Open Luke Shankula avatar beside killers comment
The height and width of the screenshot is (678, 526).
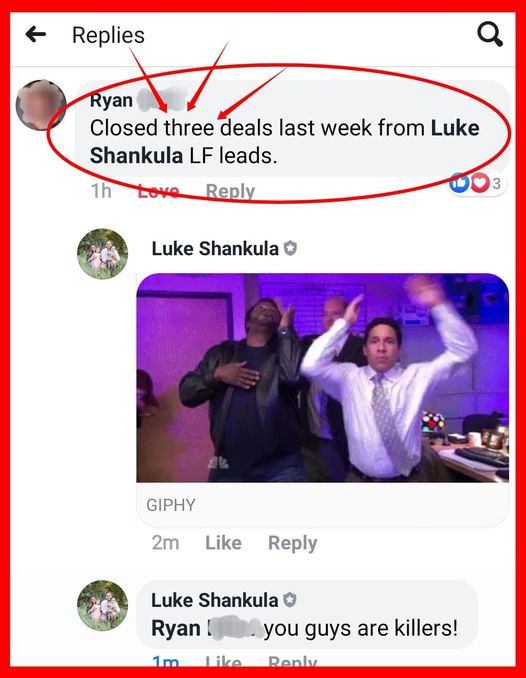pos(103,605)
